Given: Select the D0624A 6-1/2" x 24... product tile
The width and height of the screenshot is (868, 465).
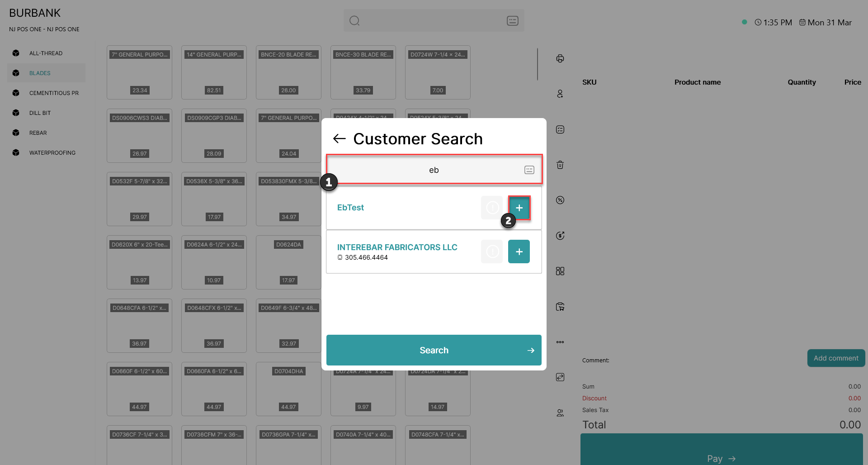Looking at the screenshot, I should pos(214,262).
